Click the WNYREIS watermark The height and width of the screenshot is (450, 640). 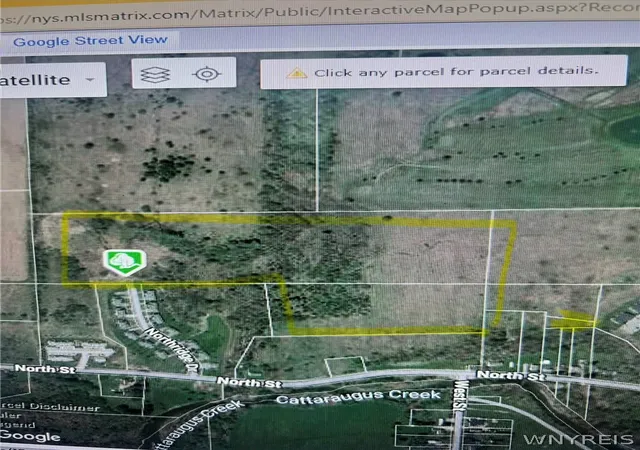pyautogui.click(x=578, y=439)
